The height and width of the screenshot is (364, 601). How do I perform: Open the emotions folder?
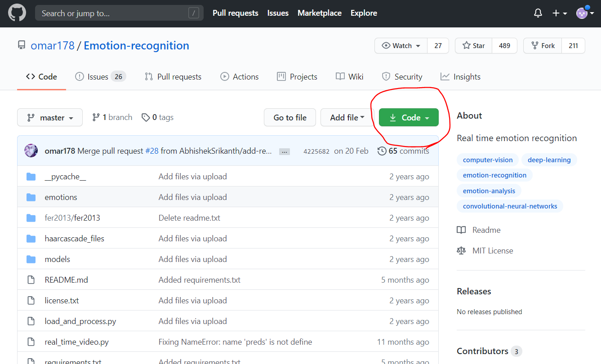pyautogui.click(x=61, y=197)
